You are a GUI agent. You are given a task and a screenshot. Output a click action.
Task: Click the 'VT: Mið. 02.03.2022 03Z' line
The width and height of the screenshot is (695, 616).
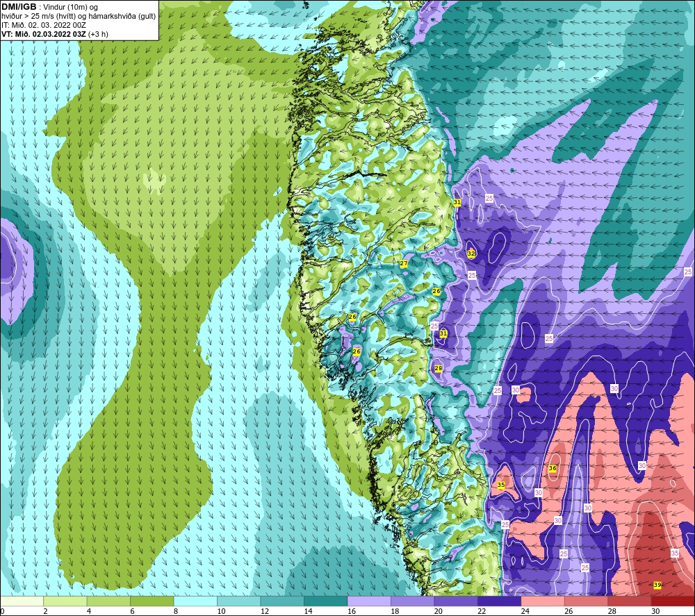coord(43,34)
